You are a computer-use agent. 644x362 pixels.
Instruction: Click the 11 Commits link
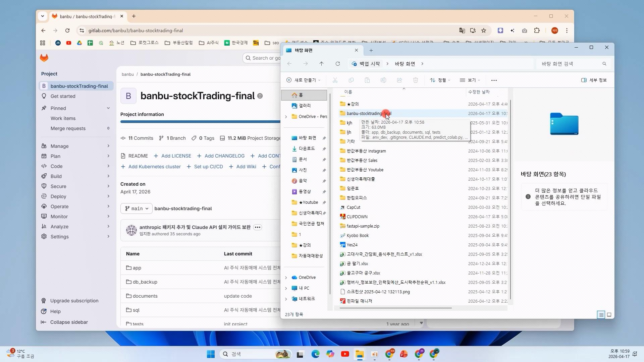tap(137, 138)
